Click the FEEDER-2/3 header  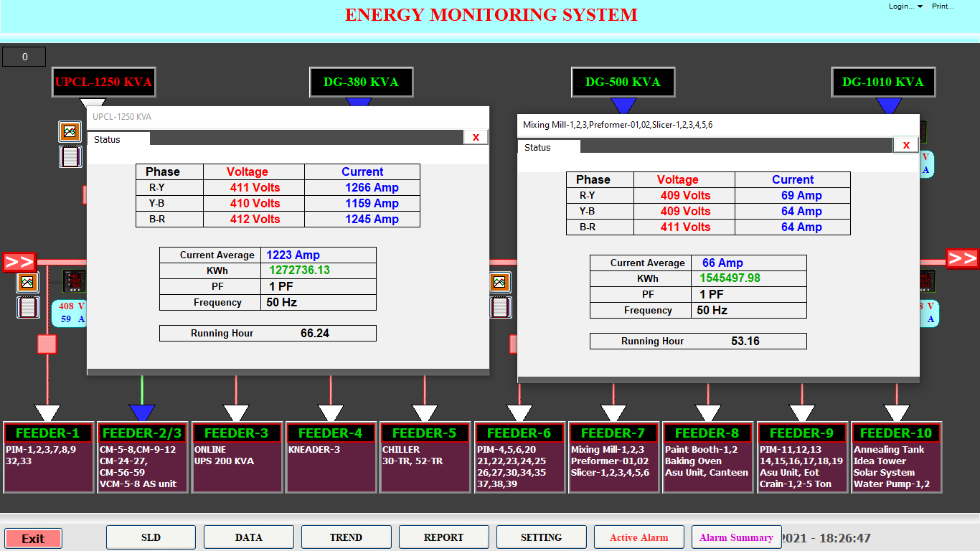(142, 433)
